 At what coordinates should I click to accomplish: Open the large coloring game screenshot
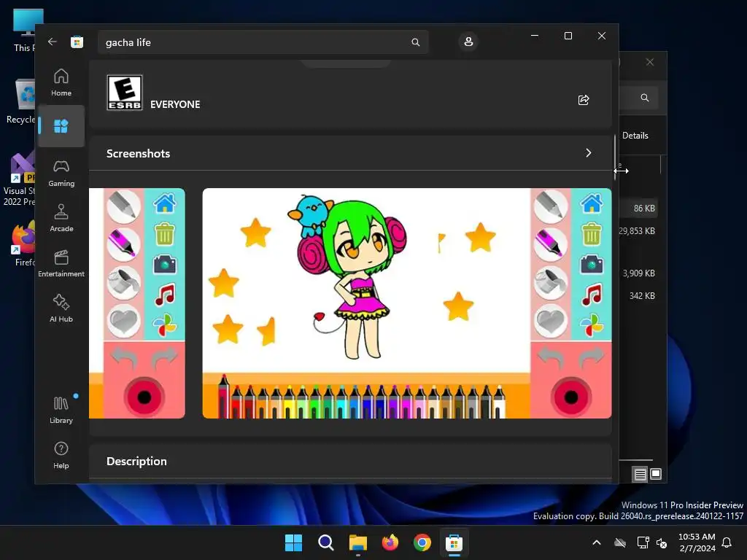tap(407, 303)
